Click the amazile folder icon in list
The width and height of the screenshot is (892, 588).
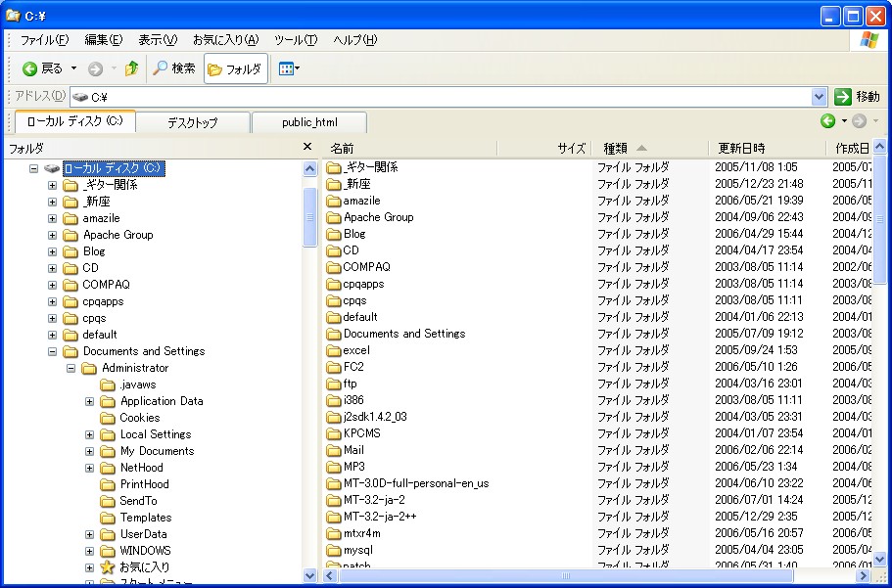tap(333, 201)
